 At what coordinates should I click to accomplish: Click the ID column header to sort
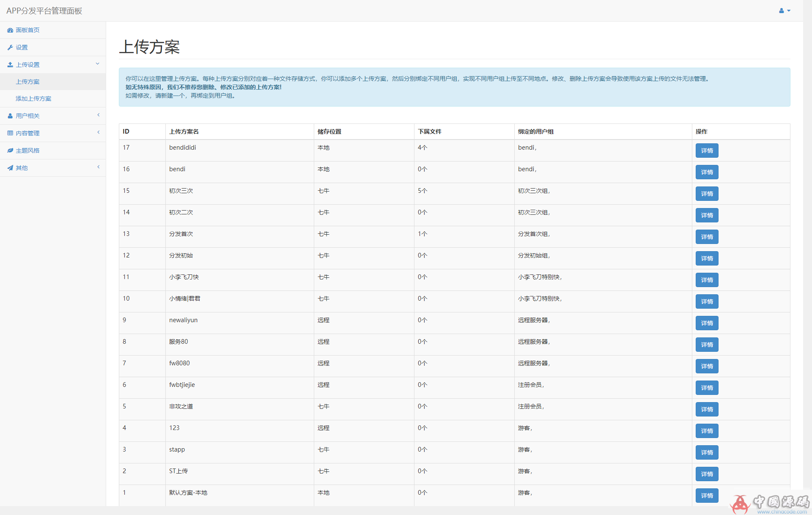126,131
